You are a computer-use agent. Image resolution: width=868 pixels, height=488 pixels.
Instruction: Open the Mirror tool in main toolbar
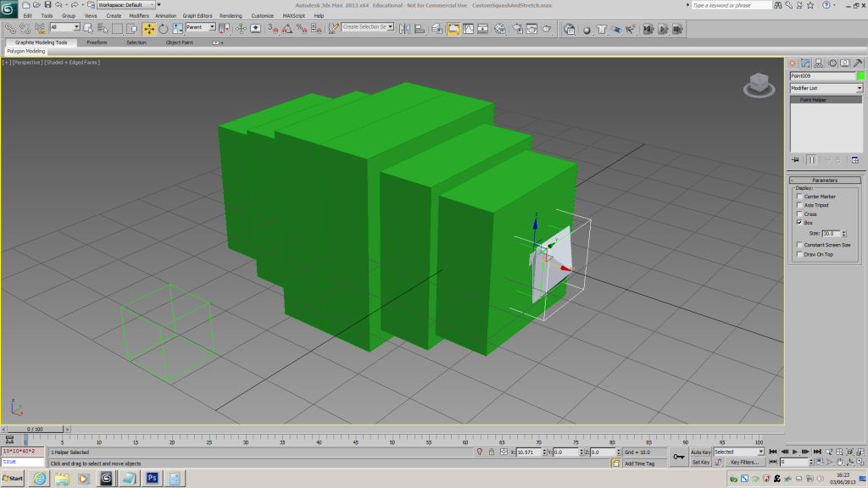coord(403,28)
